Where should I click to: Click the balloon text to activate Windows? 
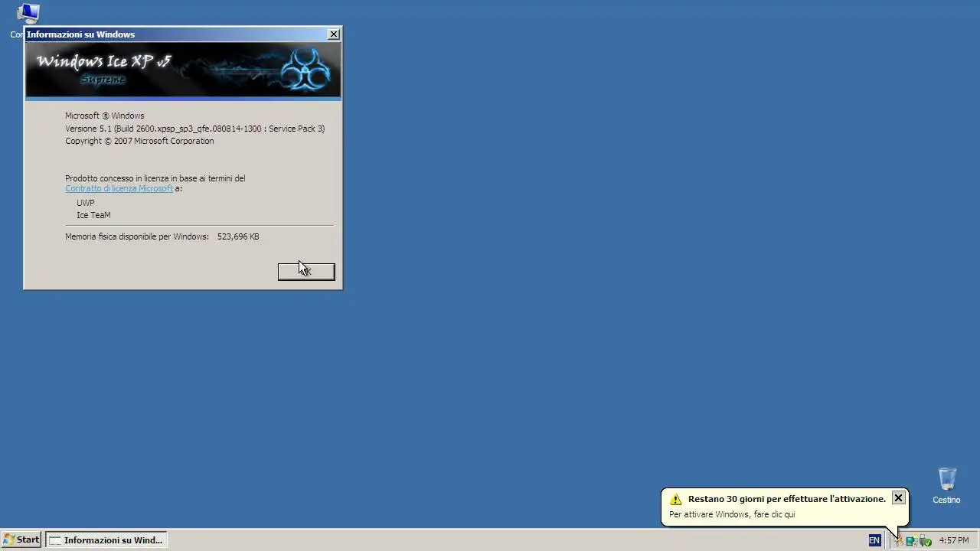pyautogui.click(x=732, y=514)
